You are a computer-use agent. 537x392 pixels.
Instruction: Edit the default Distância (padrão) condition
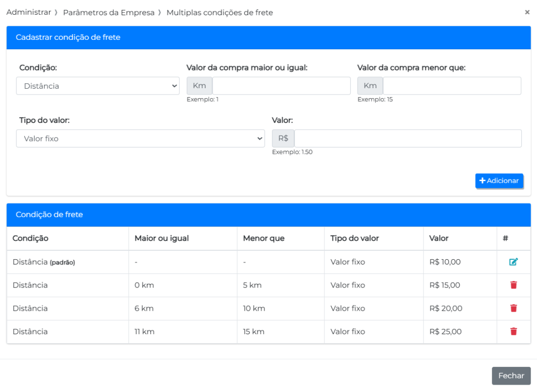click(513, 262)
